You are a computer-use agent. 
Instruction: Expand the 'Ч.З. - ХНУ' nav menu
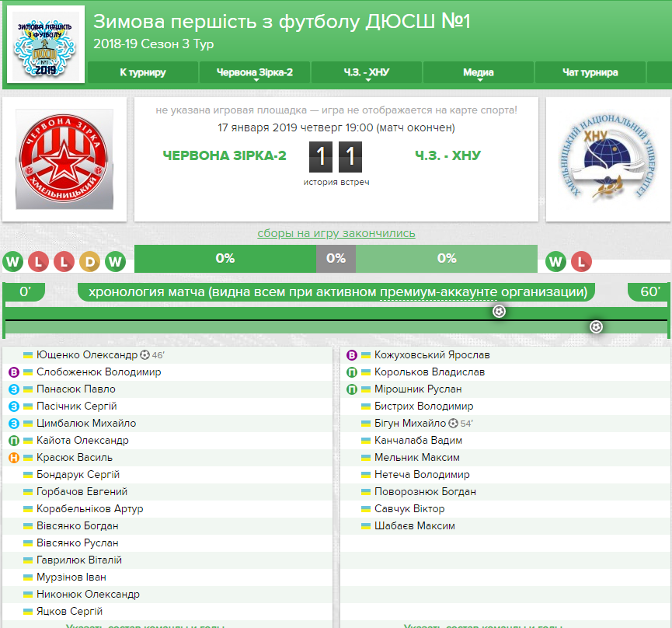coord(367,72)
